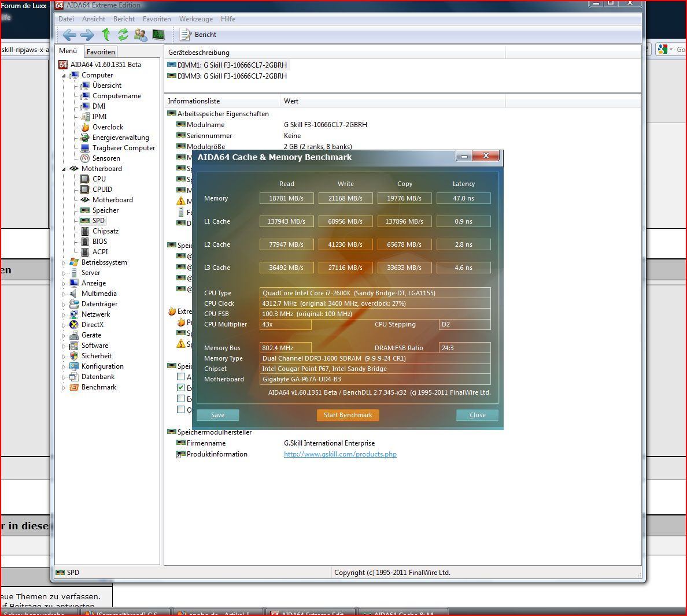Expand the Betriebssystem node
The height and width of the screenshot is (616, 687).
[x=64, y=263]
